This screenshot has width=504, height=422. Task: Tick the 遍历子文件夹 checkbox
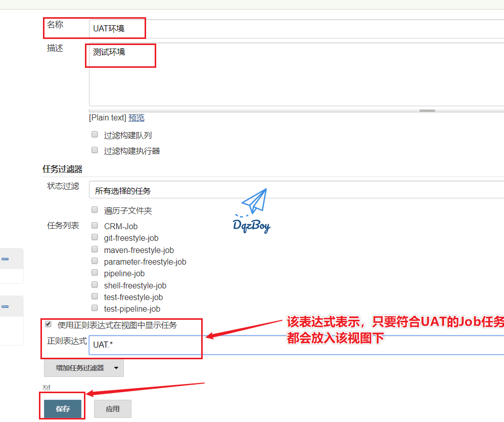[x=95, y=209]
